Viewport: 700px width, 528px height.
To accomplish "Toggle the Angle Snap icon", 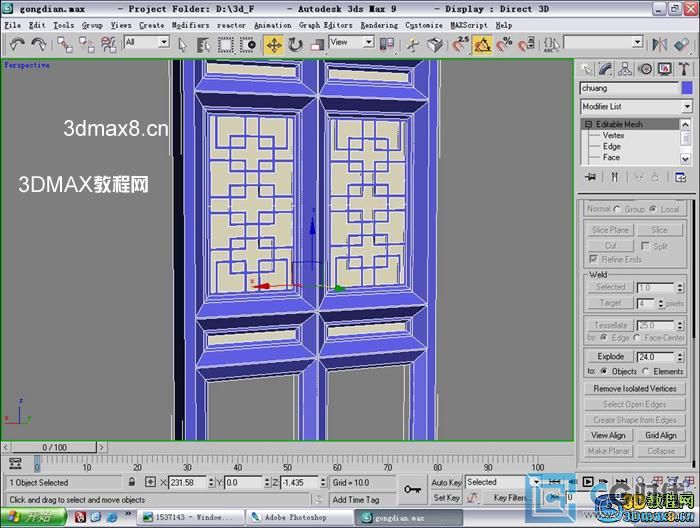I will (483, 45).
